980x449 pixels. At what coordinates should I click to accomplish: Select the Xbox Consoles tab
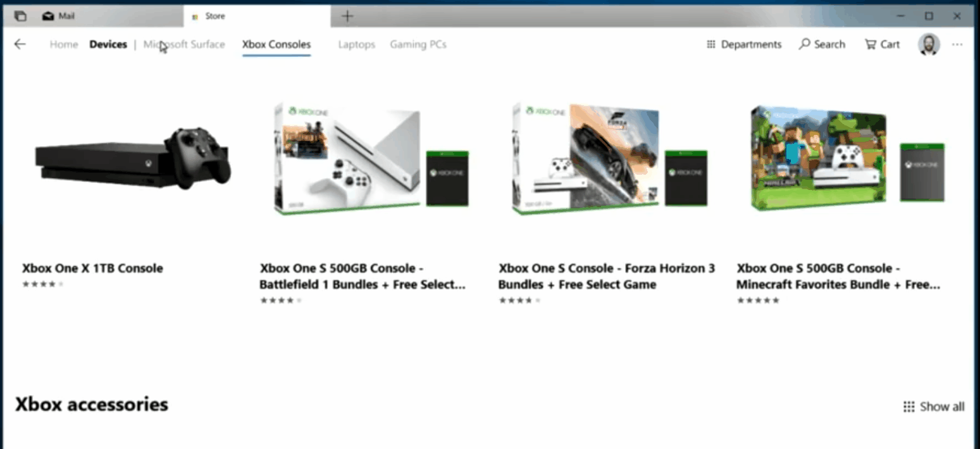tap(276, 44)
